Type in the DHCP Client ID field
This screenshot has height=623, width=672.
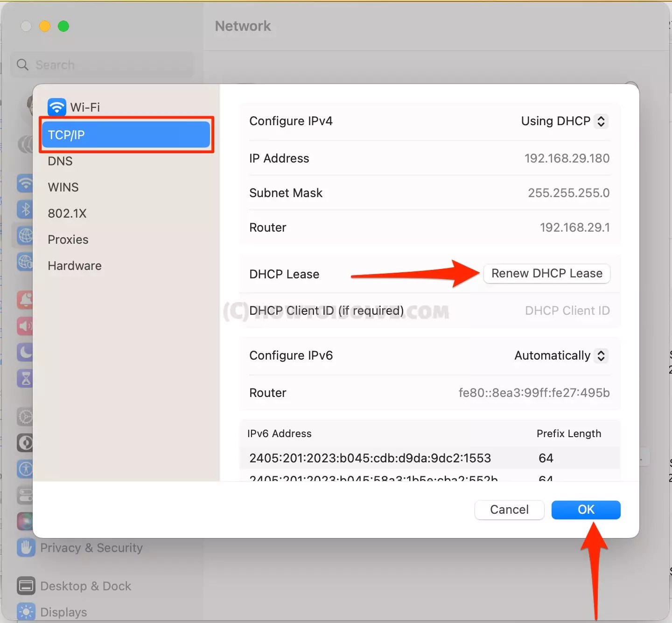[x=567, y=310]
